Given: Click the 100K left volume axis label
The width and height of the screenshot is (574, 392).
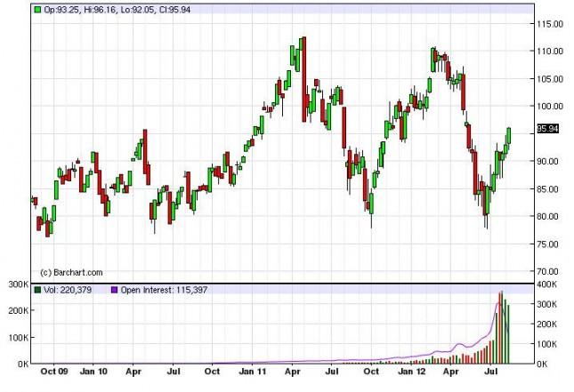Looking at the screenshot, I should 19,337.
